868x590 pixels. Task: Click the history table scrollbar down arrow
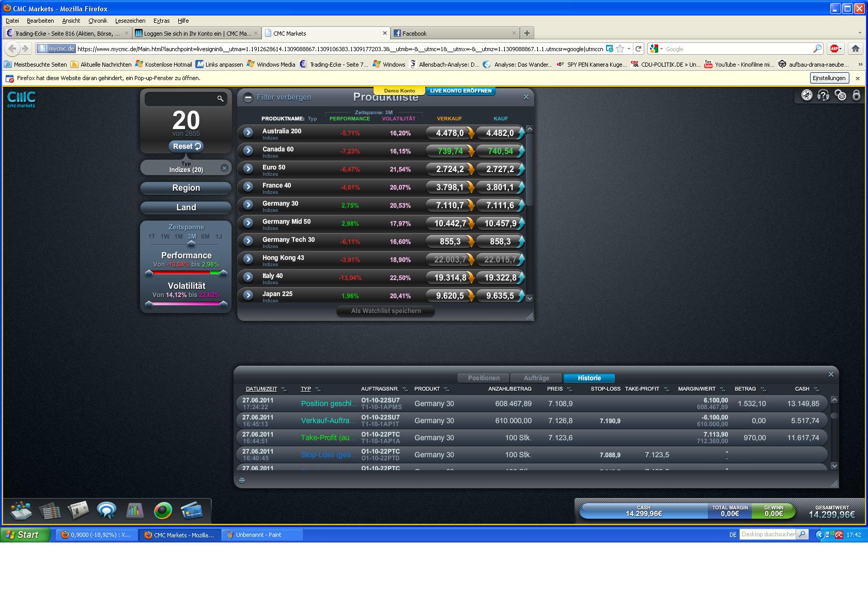point(834,465)
